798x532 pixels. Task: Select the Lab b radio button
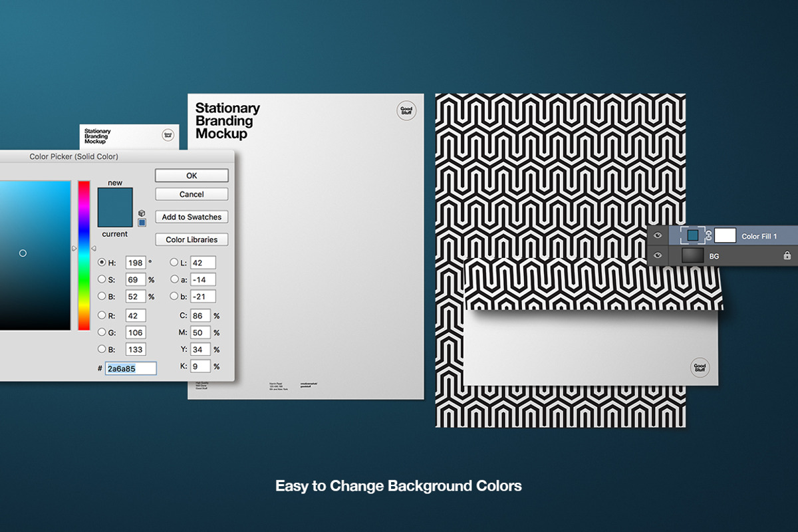tap(174, 296)
